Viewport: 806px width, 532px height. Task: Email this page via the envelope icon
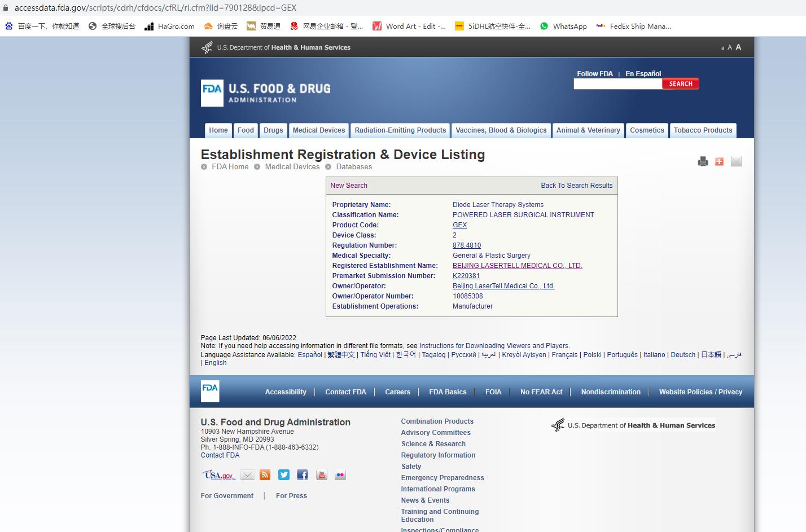click(736, 161)
